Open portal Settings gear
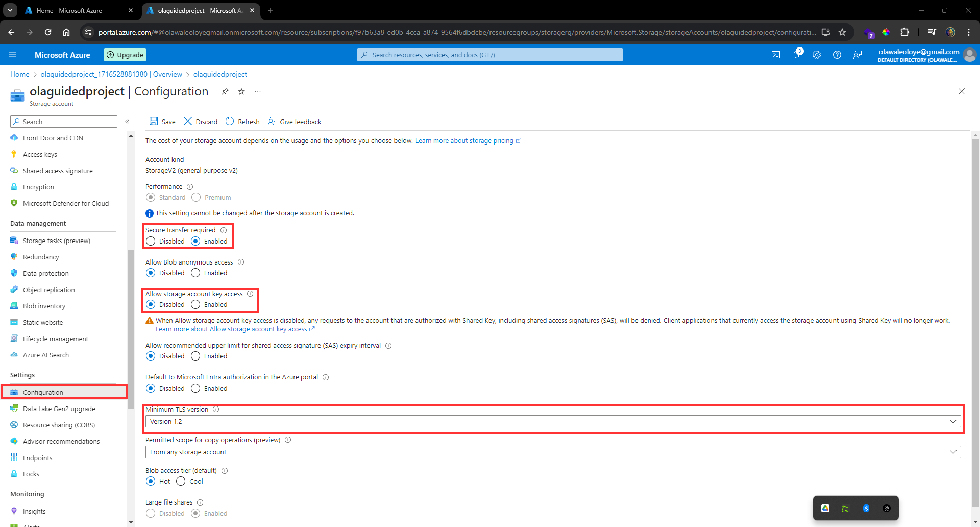Viewport: 980px width, 527px height. 817,55
